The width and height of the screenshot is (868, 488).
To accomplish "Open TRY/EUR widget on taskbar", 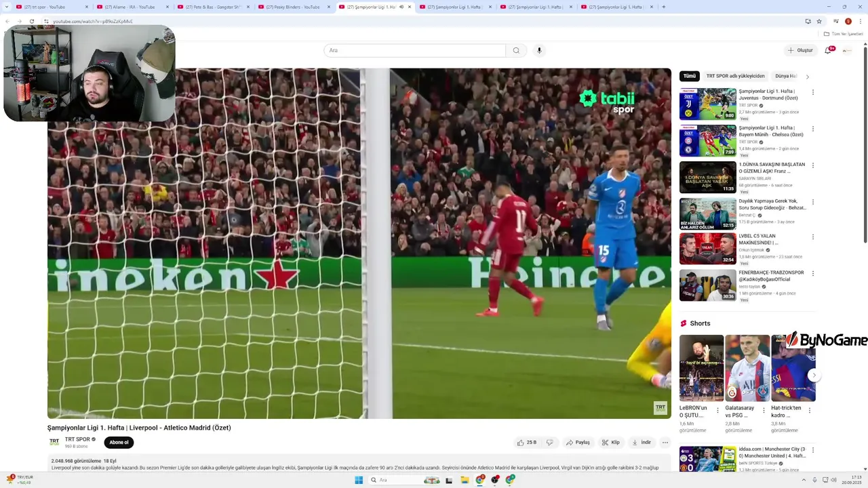I will tap(20, 480).
